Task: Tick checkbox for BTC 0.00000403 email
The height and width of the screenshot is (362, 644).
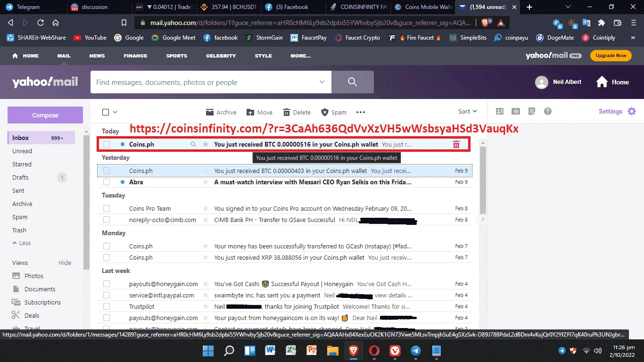Action: 107,171
